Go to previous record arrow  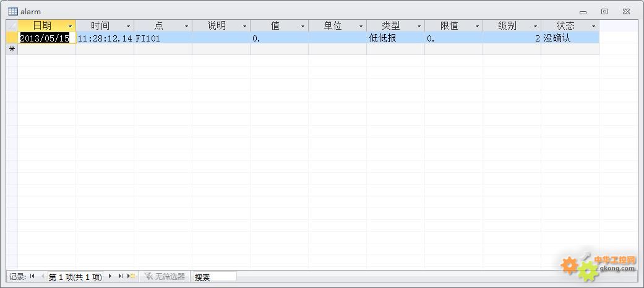tap(42, 276)
